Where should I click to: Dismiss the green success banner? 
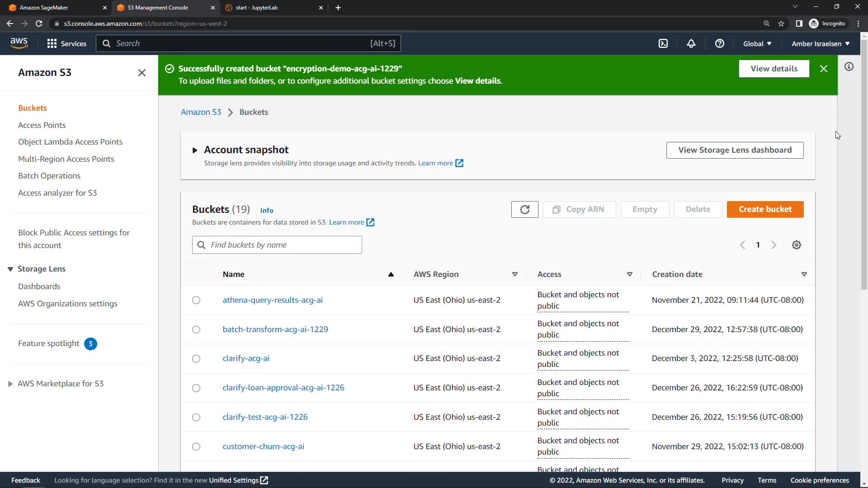click(x=824, y=69)
